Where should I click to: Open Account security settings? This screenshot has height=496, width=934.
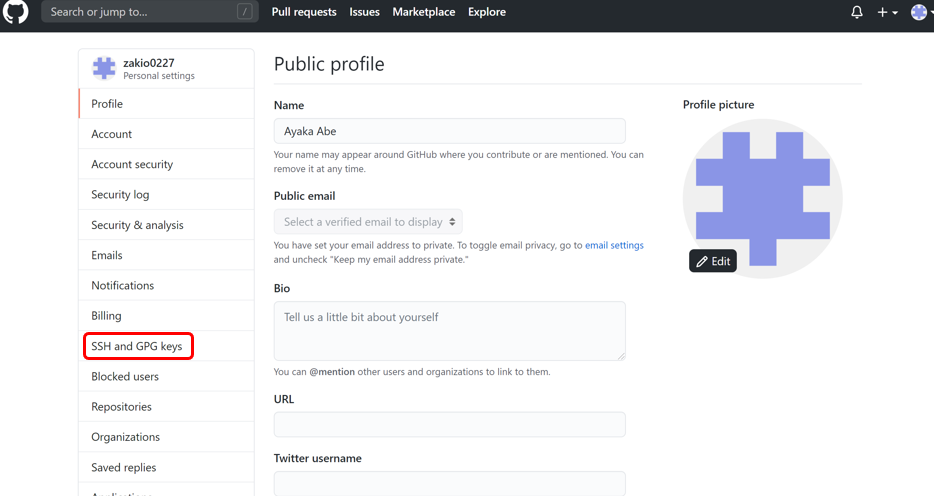pyautogui.click(x=132, y=164)
